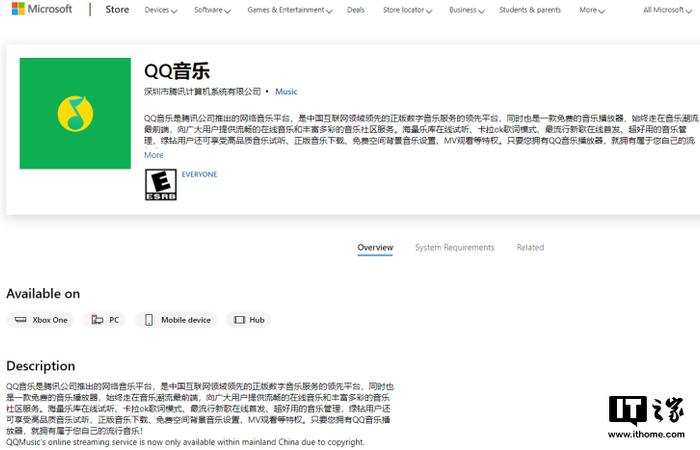This screenshot has width=700, height=450.
Task: Expand the More navigation menu
Action: pos(592,10)
